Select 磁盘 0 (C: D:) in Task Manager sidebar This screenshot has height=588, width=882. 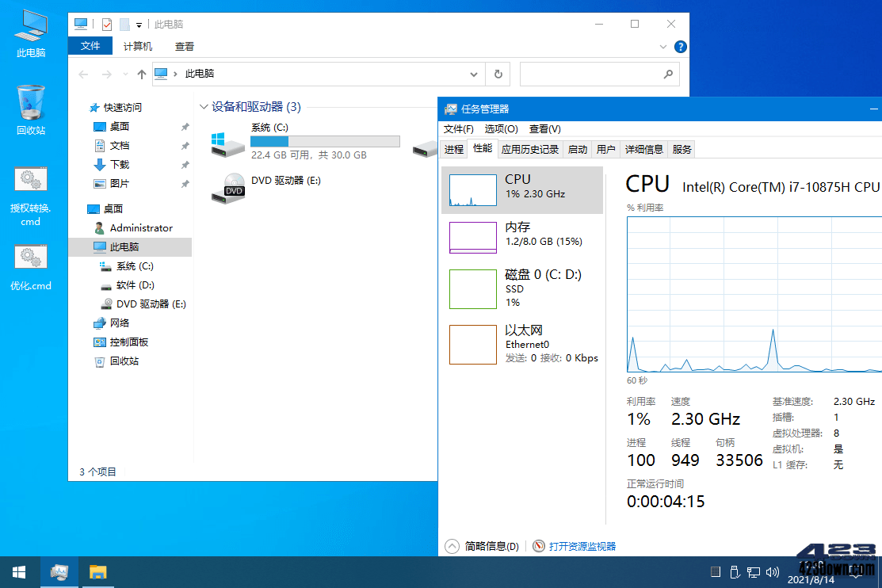[523, 289]
